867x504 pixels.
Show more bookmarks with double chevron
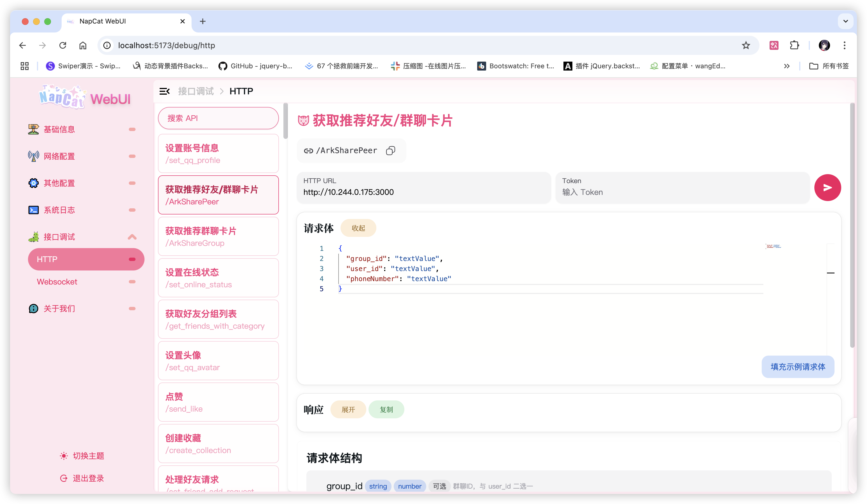pyautogui.click(x=787, y=66)
